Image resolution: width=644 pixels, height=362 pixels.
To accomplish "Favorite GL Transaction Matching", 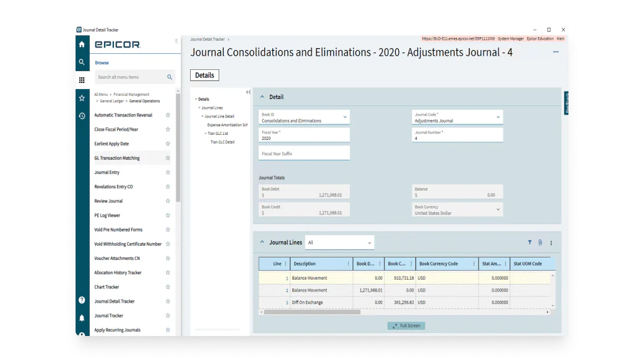I will pyautogui.click(x=168, y=158).
